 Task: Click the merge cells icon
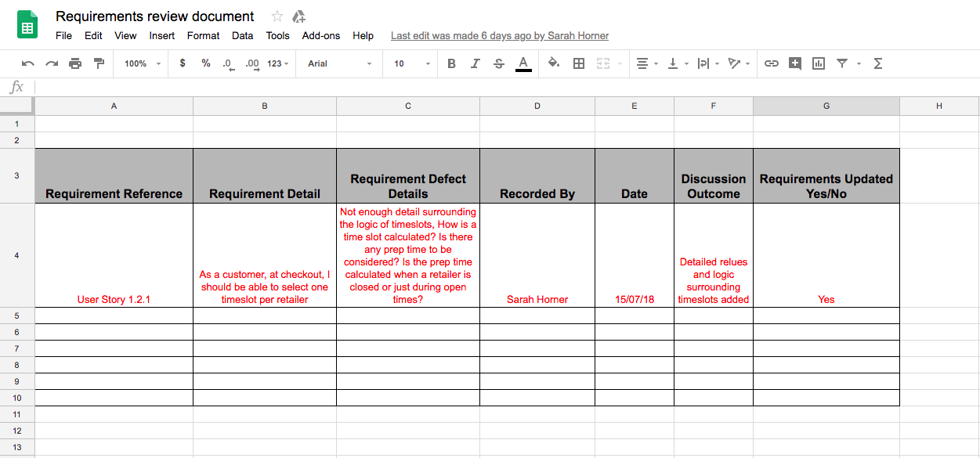(603, 63)
